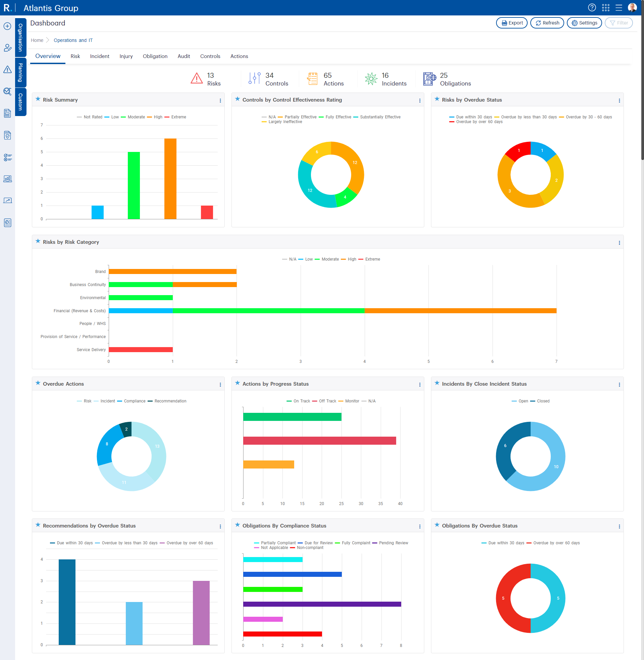
Task: Click the plus add icon in sidebar
Action: pos(7,26)
